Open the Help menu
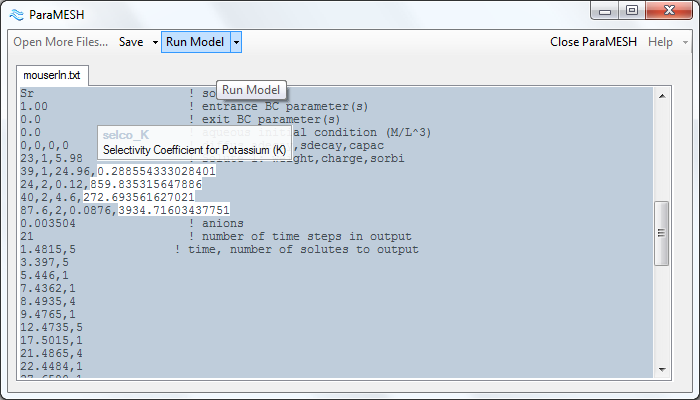Viewport: 700px width, 400px height. point(660,42)
